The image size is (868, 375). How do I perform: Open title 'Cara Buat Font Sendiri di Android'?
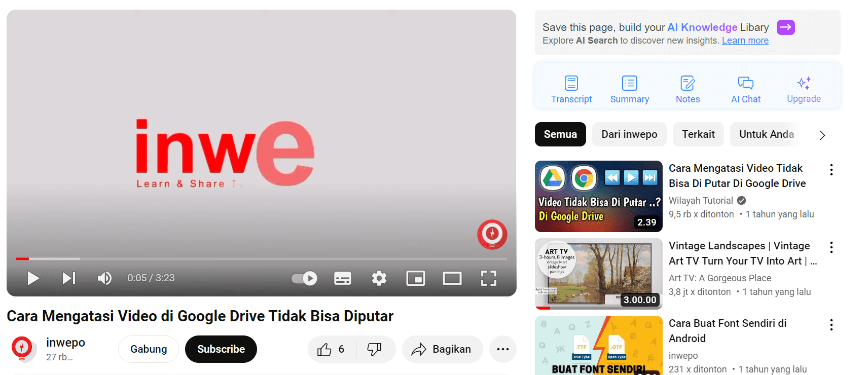(x=728, y=331)
